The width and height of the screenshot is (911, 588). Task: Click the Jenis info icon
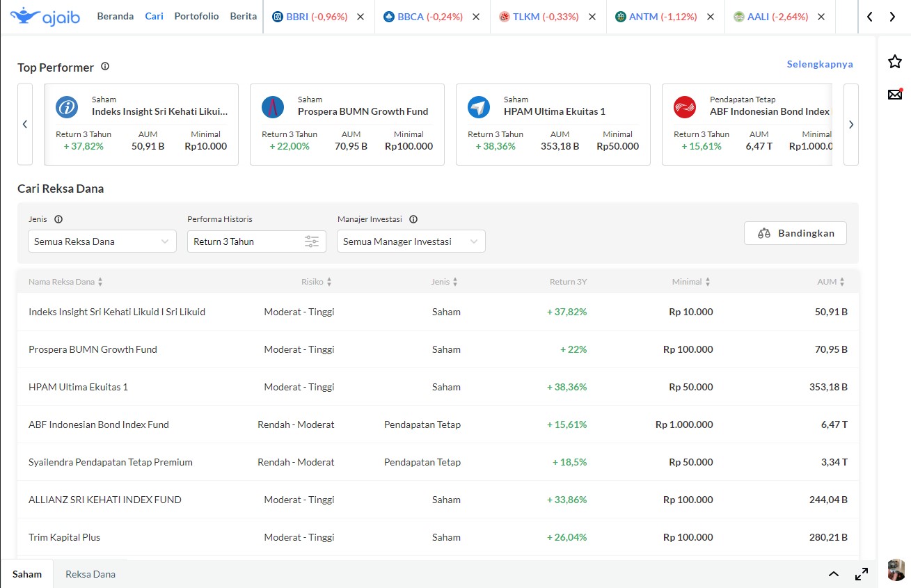58,219
